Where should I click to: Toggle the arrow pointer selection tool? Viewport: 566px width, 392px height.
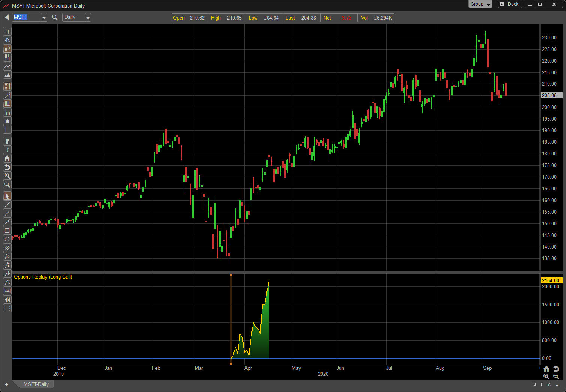7,196
